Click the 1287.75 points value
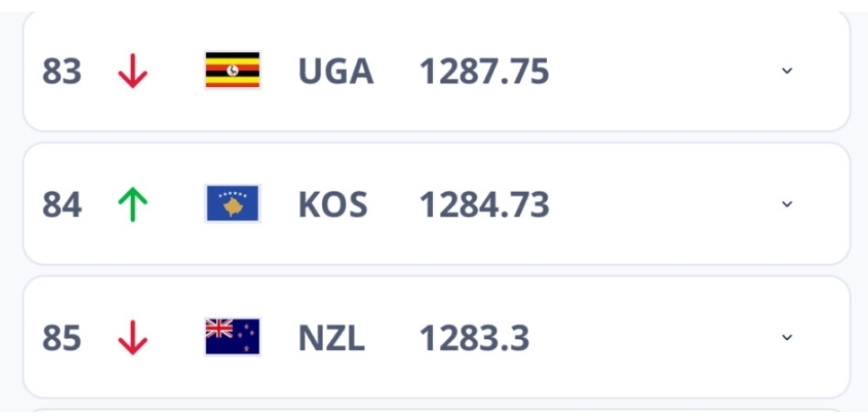The height and width of the screenshot is (419, 868). [484, 71]
